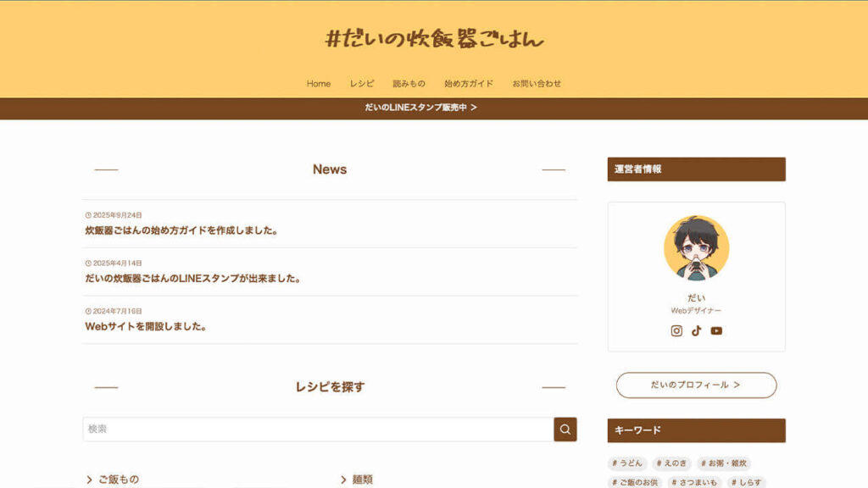Image resolution: width=868 pixels, height=488 pixels.
Task: Open news about 始め方ガイドを作成しました
Action: tap(181, 230)
